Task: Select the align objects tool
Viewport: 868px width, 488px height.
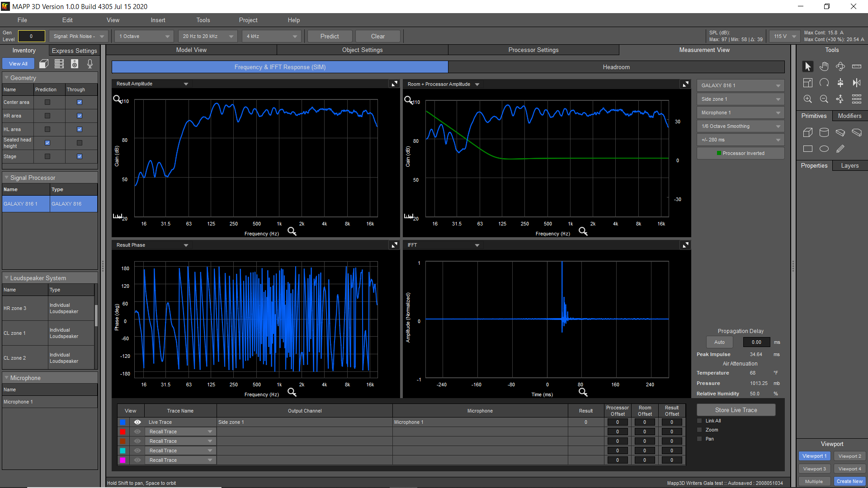Action: [840, 83]
